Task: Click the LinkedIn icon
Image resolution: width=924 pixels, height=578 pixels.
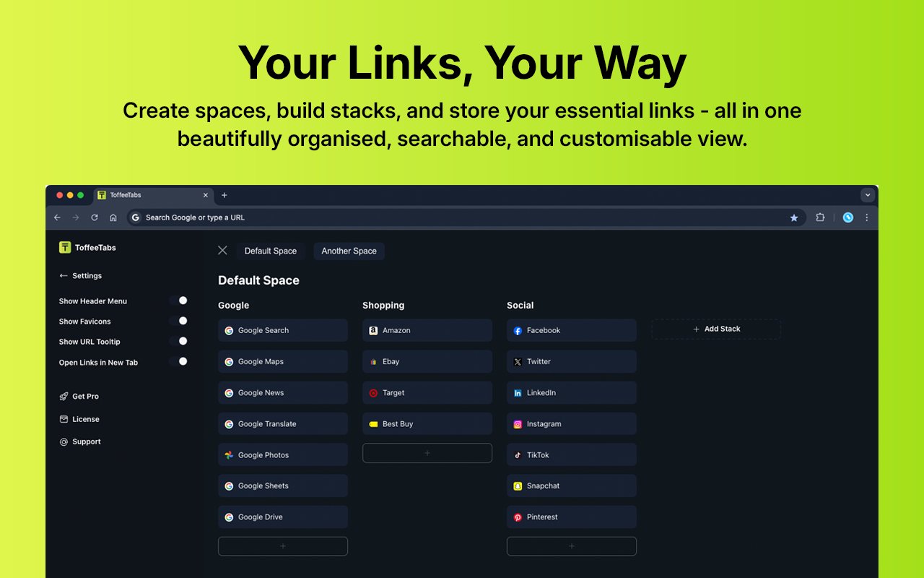Action: [518, 393]
